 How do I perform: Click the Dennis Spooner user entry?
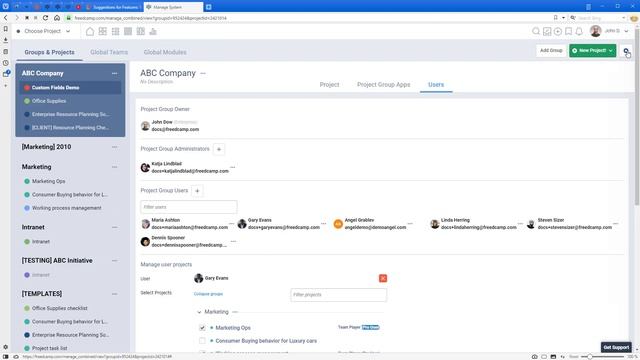tap(184, 242)
